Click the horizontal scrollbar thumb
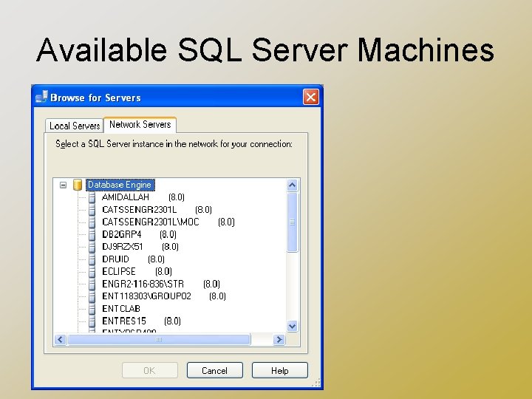The width and height of the screenshot is (532, 399). click(x=159, y=340)
